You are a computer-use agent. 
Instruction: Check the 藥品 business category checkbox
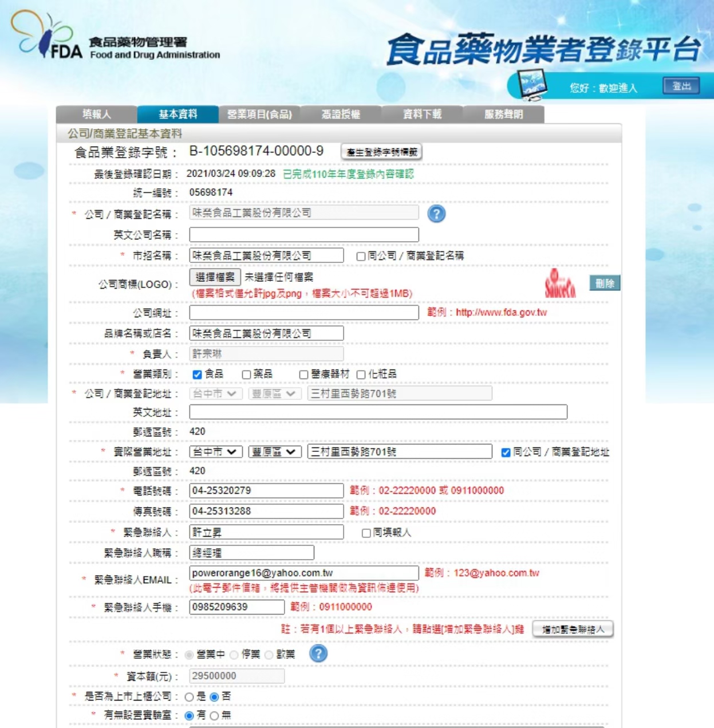[x=246, y=375]
